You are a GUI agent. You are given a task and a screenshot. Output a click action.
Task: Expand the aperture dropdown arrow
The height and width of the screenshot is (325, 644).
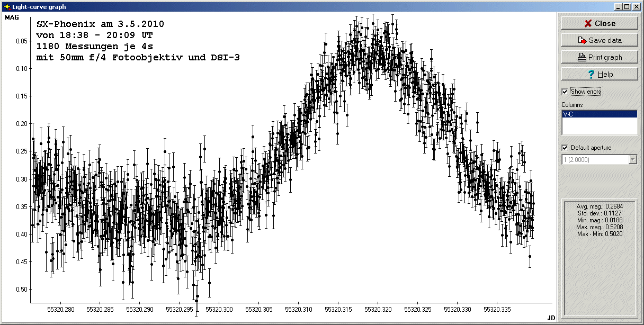[x=632, y=159]
